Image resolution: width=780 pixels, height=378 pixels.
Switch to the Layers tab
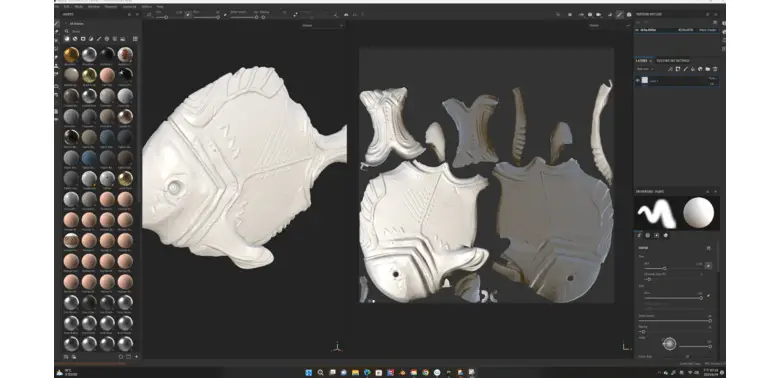pyautogui.click(x=642, y=61)
